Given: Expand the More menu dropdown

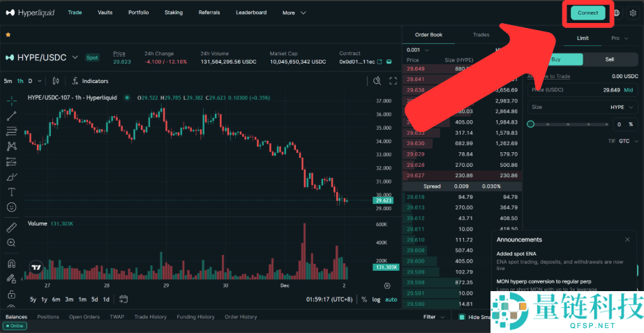Looking at the screenshot, I should [294, 13].
